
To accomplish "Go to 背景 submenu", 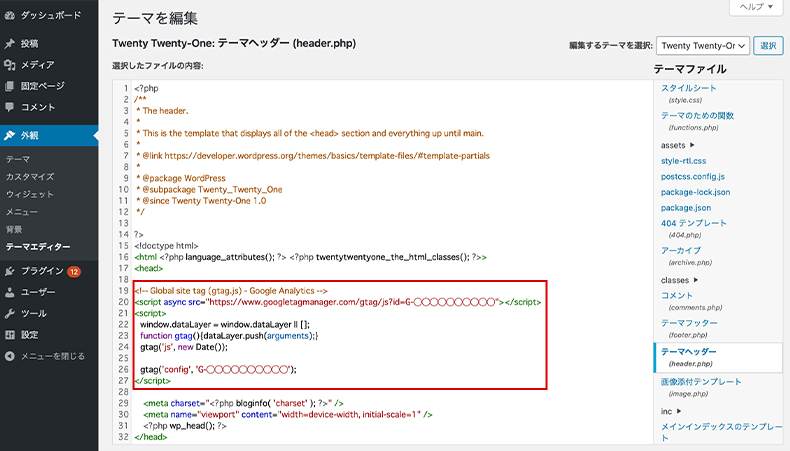I will pyautogui.click(x=14, y=230).
